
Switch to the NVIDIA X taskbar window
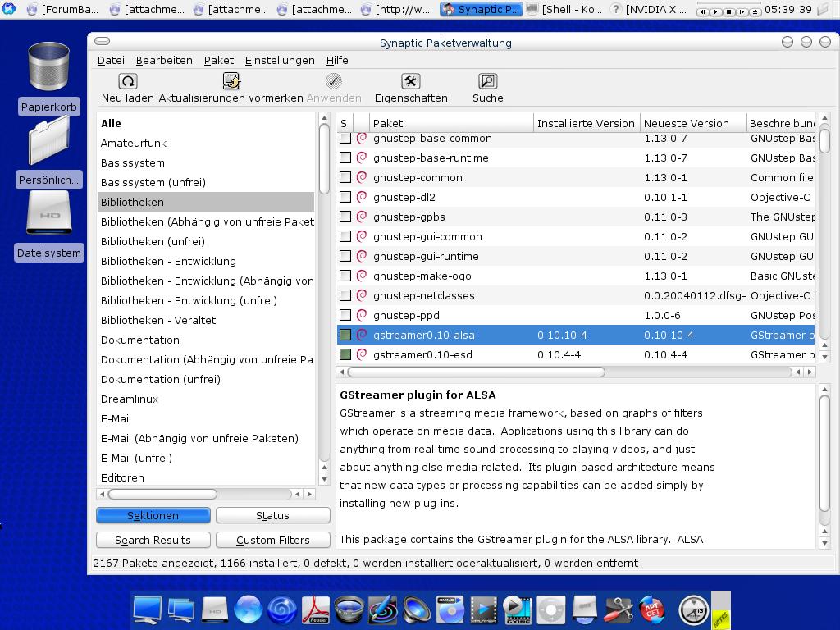[x=651, y=9]
